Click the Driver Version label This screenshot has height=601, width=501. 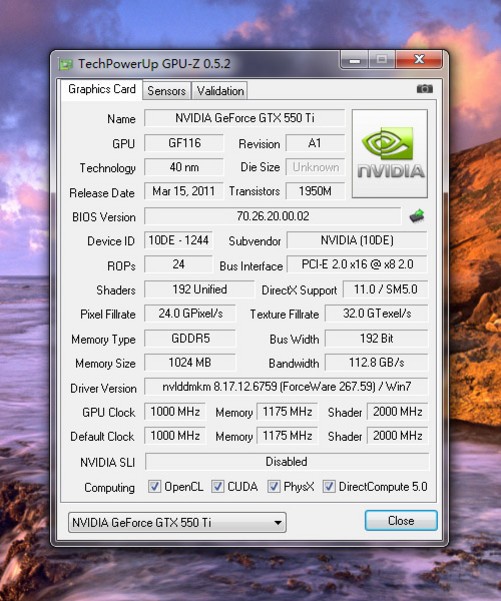tap(103, 388)
